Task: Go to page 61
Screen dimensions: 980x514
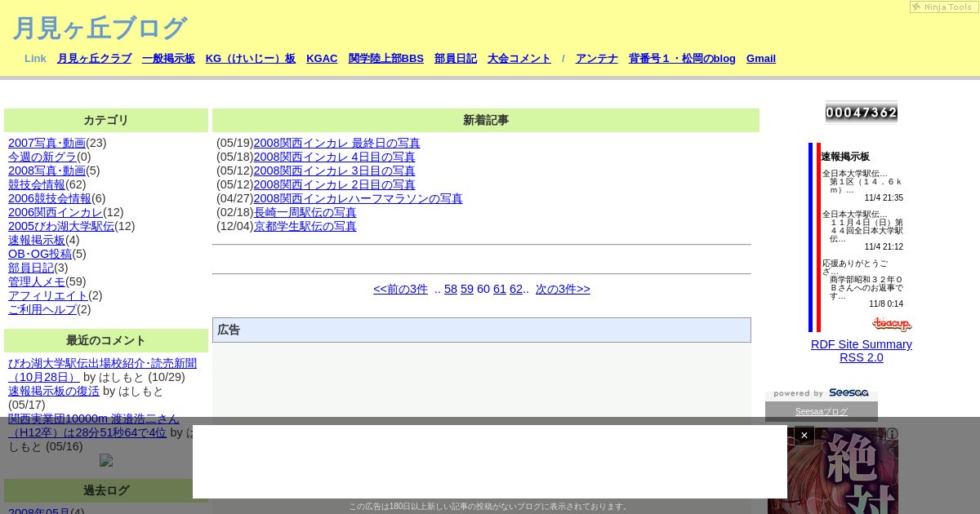Action: coord(500,289)
